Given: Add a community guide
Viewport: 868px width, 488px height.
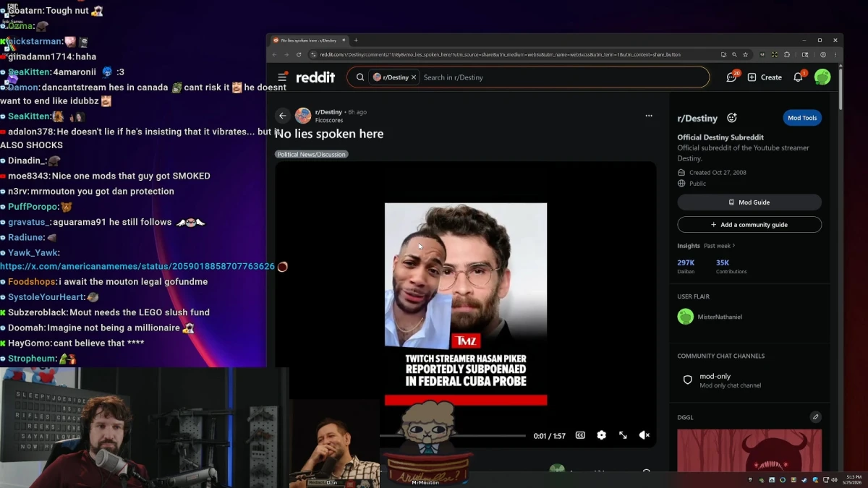Looking at the screenshot, I should [749, 225].
